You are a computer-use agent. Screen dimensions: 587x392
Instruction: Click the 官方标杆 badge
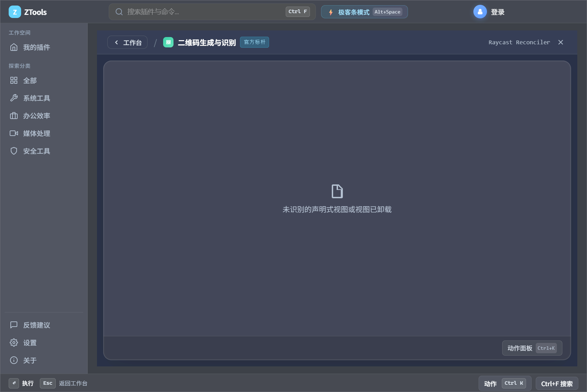pyautogui.click(x=255, y=42)
